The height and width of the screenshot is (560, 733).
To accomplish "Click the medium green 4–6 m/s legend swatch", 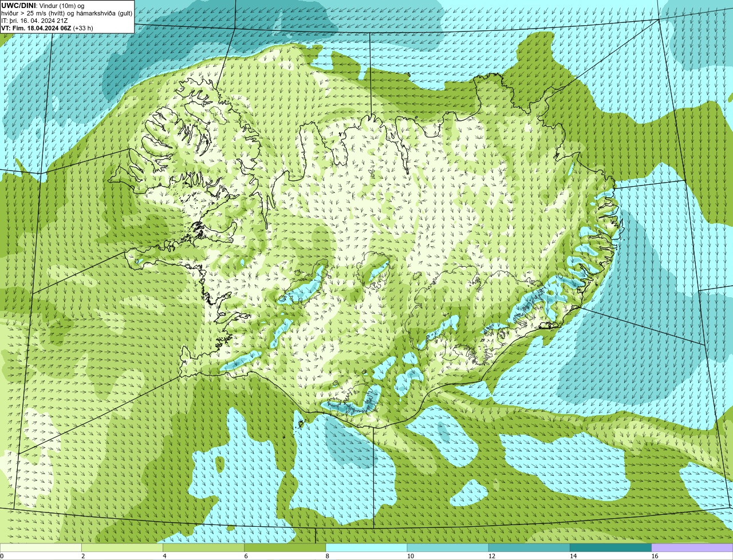I will [x=203, y=547].
